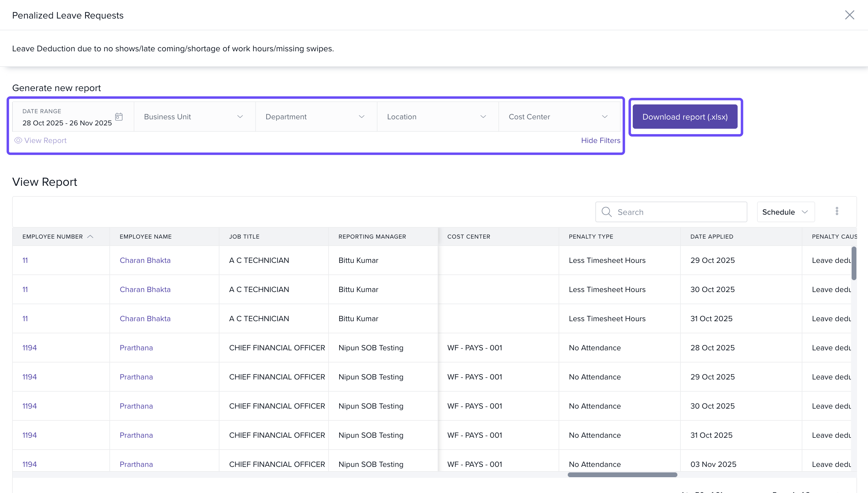
Task: Open employee Charan Bhakta in first row
Action: coord(145,260)
